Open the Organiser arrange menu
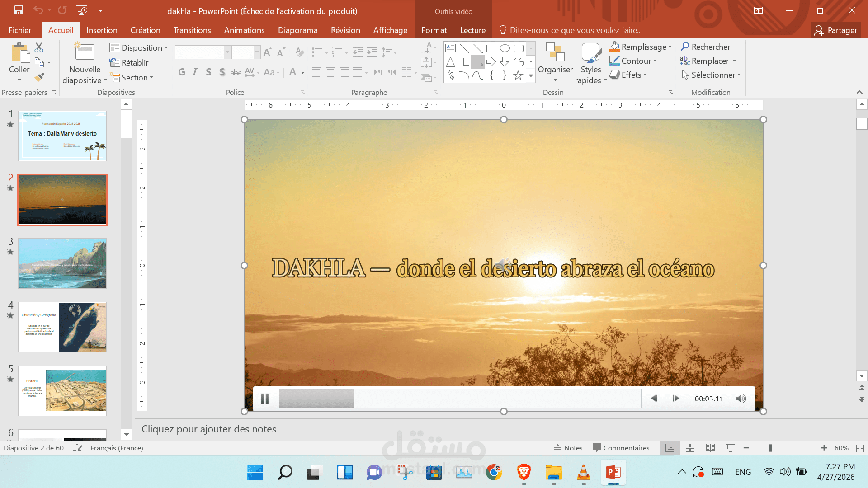868x488 pixels. pos(555,63)
